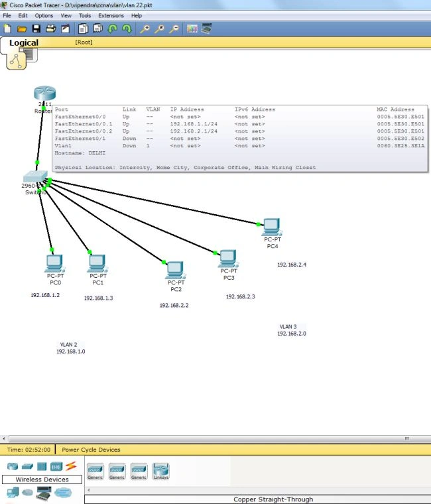Open the Extensions menu
This screenshot has width=431, height=504.
(111, 15)
